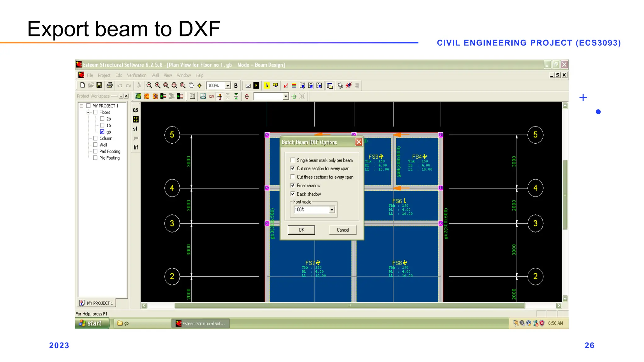Viewport: 644px width, 362px height.
Task: Collapse the Floors tree node
Action: [88, 112]
